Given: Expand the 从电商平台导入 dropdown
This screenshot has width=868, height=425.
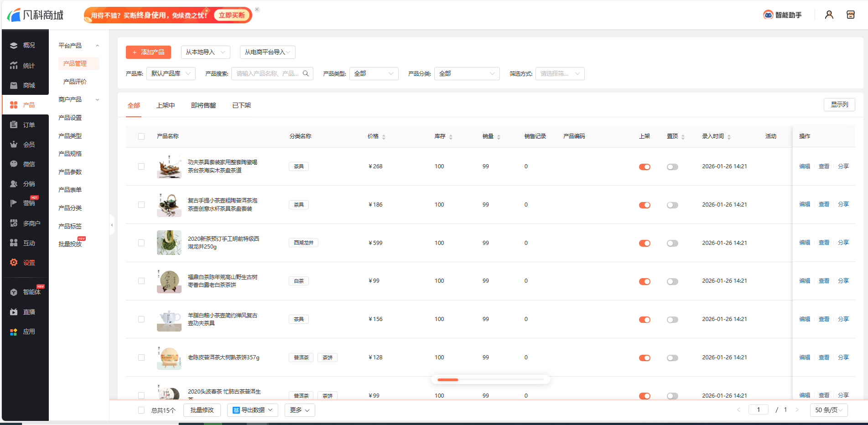Looking at the screenshot, I should click(x=267, y=52).
